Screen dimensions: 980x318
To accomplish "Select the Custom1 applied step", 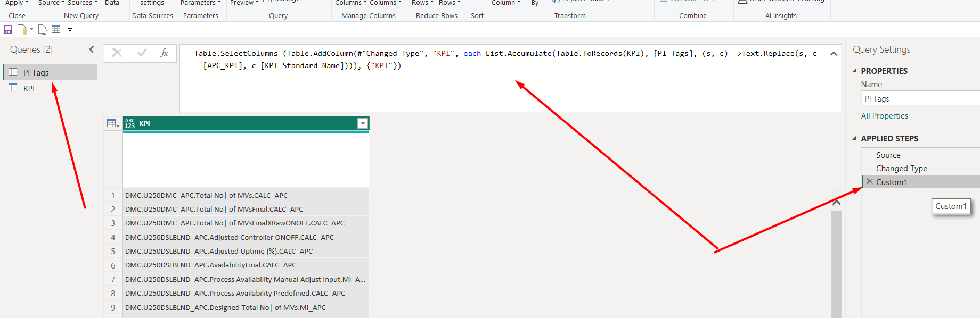I will [x=921, y=182].
